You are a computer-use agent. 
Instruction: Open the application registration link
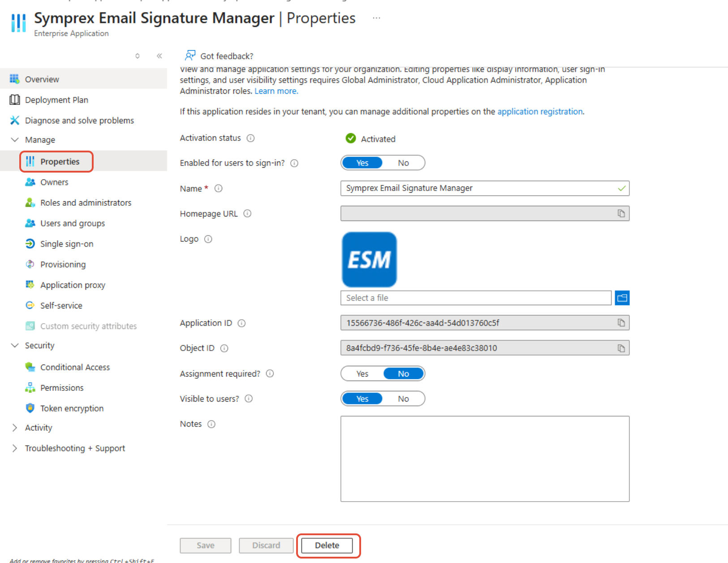pyautogui.click(x=540, y=112)
